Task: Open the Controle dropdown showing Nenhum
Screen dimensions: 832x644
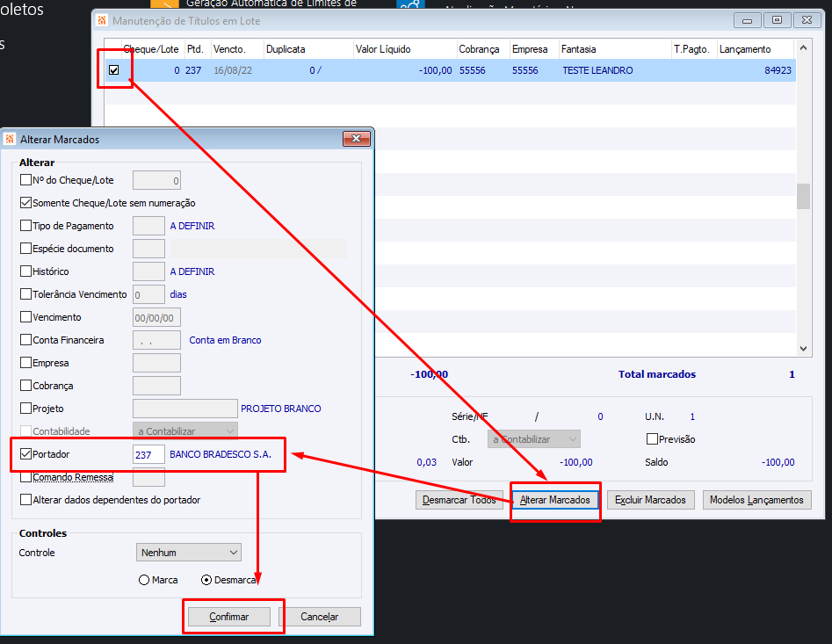Action: click(x=188, y=553)
